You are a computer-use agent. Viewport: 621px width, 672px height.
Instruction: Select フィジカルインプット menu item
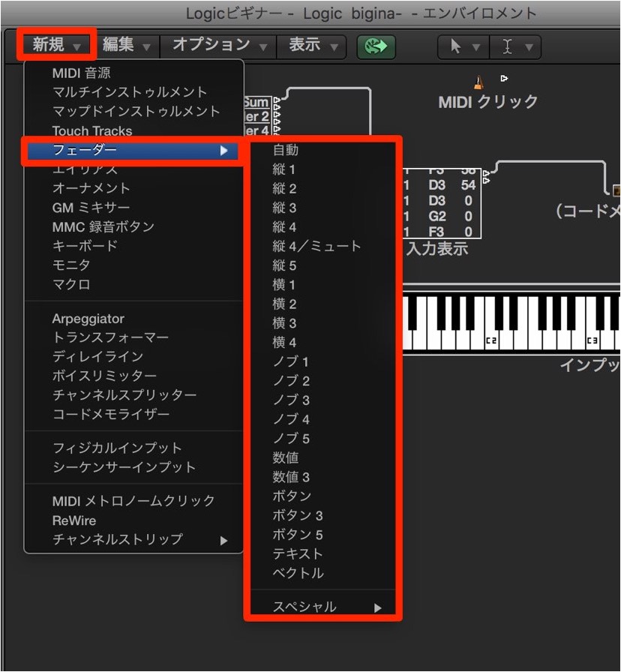[133, 448]
